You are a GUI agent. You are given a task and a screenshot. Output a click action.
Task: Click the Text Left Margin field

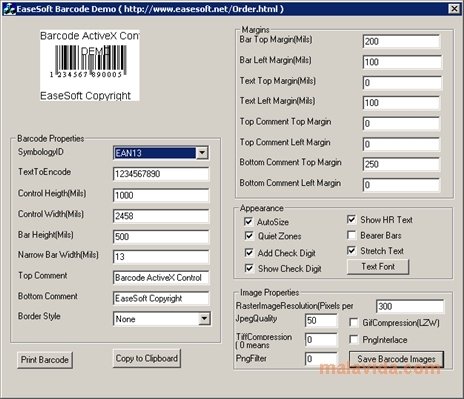[x=401, y=103]
